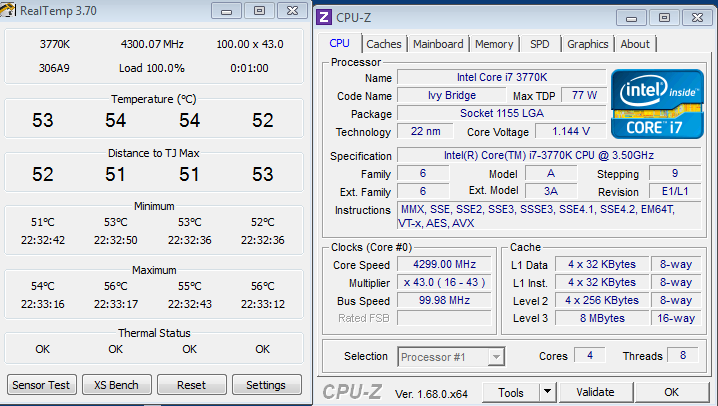Click the Validate button
Screen dimensions: 718x406
pos(595,392)
